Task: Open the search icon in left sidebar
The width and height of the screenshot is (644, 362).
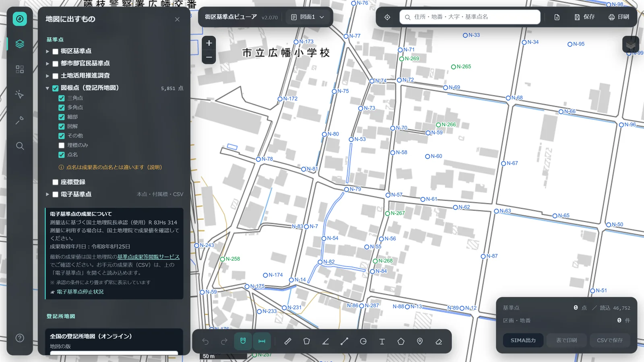Action: pos(20,146)
